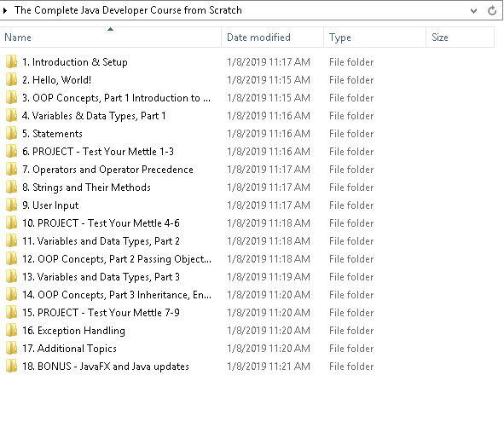Image resolution: width=504 pixels, height=439 pixels.
Task: Select PROJECT - Test Your Mettle 4-6
Action: 101,223
